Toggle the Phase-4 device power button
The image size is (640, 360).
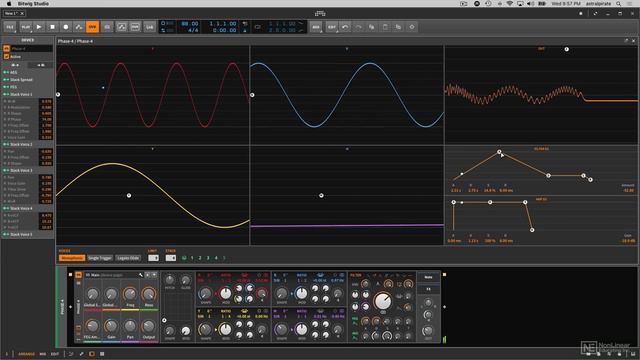click(x=7, y=49)
